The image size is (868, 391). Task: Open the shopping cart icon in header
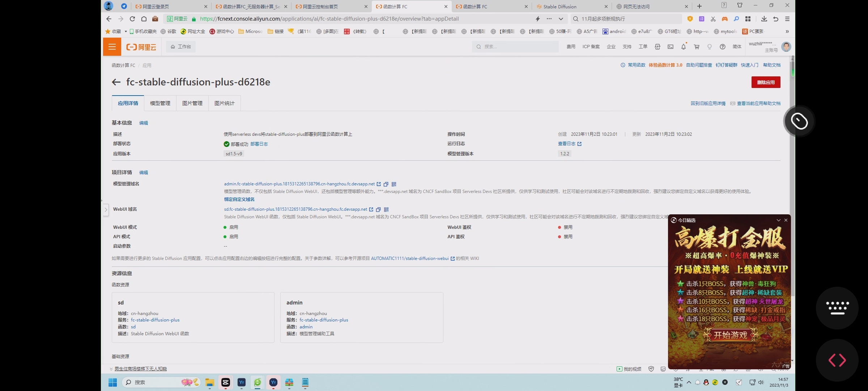pos(697,47)
